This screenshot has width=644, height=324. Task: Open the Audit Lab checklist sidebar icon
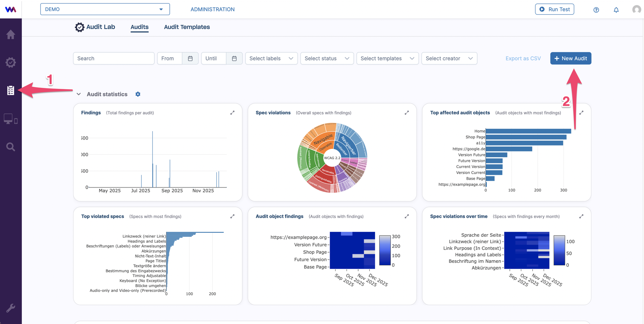click(x=11, y=90)
